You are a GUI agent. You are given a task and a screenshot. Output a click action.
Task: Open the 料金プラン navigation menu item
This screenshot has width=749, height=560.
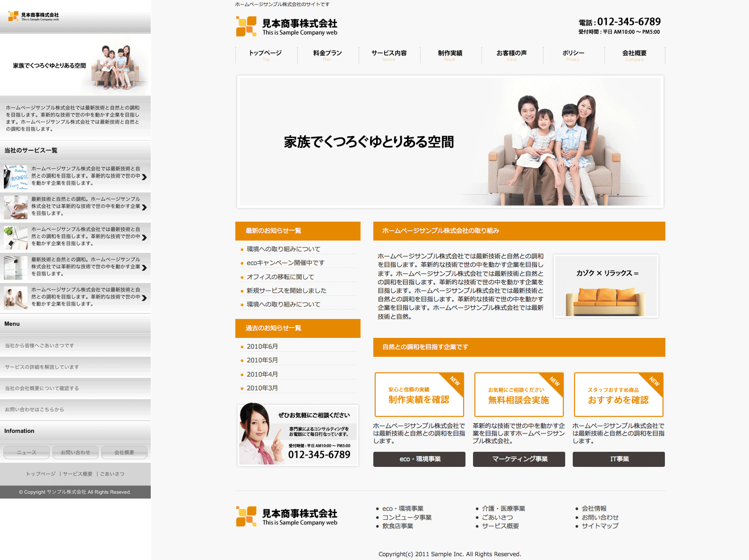coord(327,54)
